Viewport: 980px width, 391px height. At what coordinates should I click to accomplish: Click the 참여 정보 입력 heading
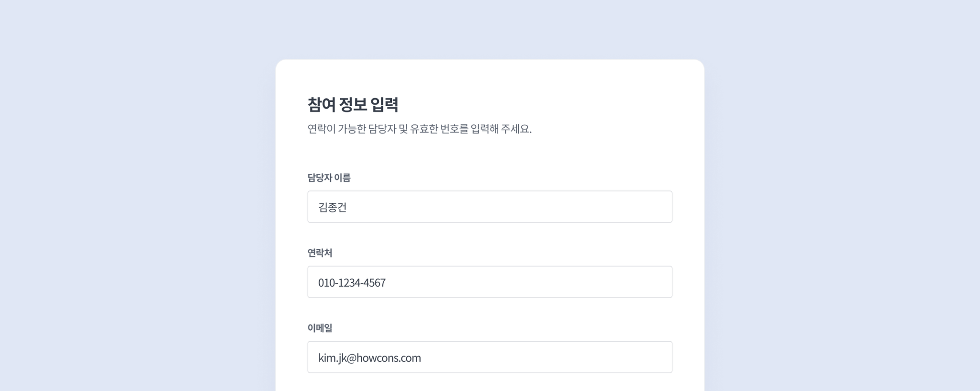(353, 104)
